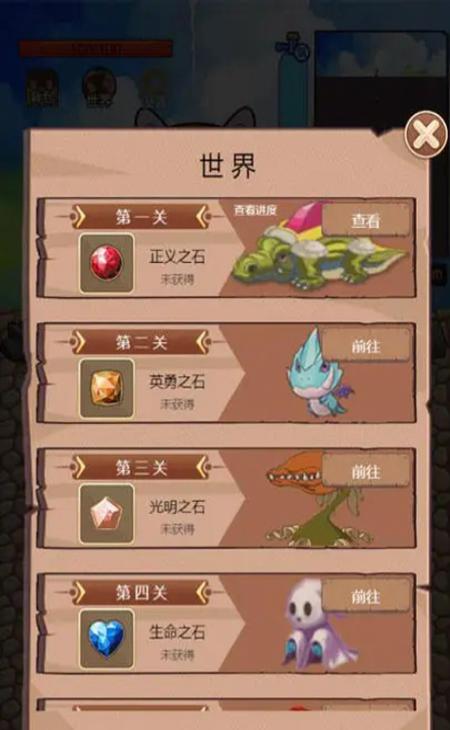Click 前往 button in 第四关 row
This screenshot has width=450, height=730.
366,596
